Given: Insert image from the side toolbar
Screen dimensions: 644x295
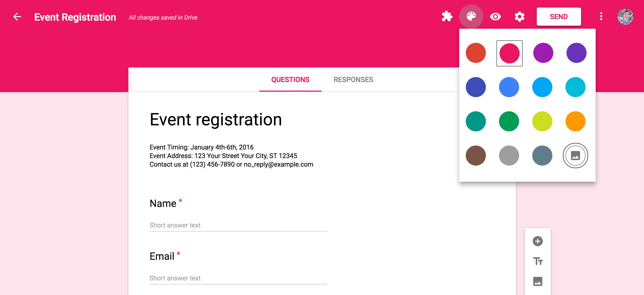Looking at the screenshot, I should (x=538, y=281).
